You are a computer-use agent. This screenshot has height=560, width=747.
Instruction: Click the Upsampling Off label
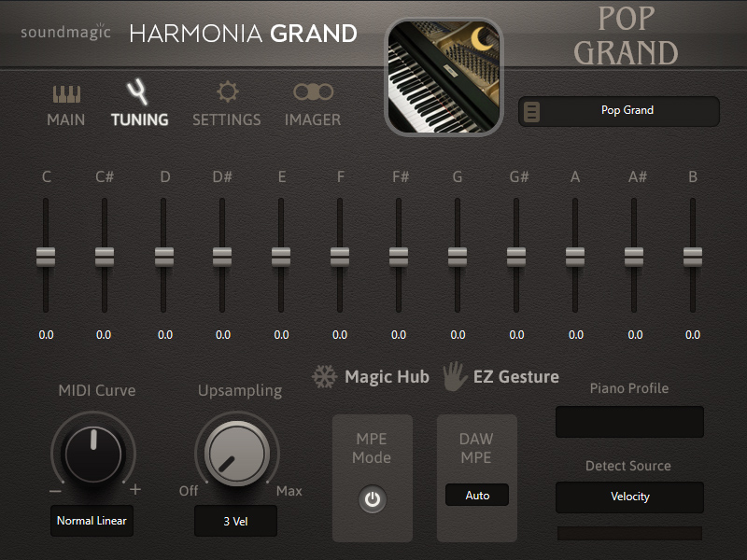[189, 491]
